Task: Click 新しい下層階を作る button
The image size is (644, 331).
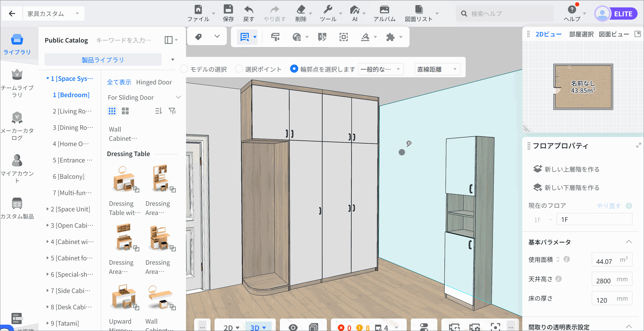Action: pyautogui.click(x=566, y=187)
